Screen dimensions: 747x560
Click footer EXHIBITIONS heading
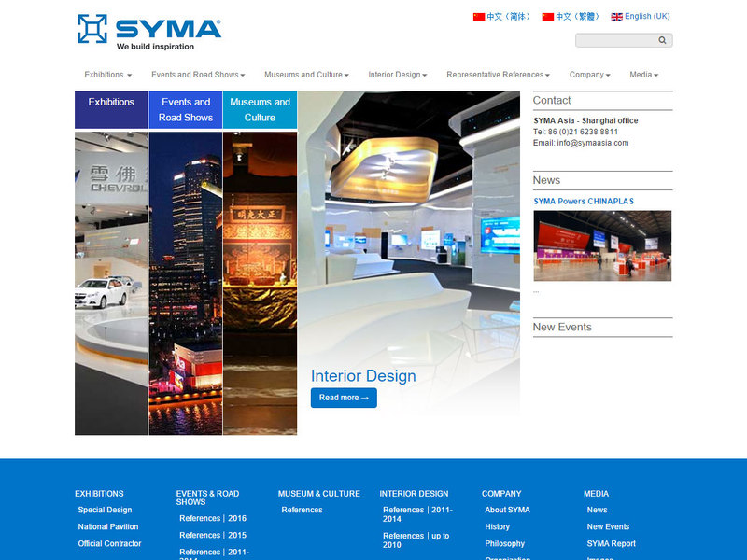pos(99,494)
